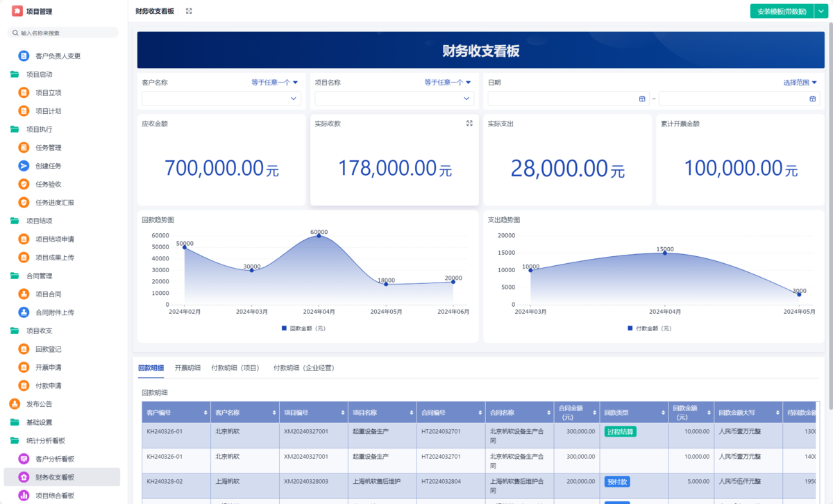This screenshot has width=833, height=504.
Task: Open calendar icon in start date field
Action: [642, 99]
